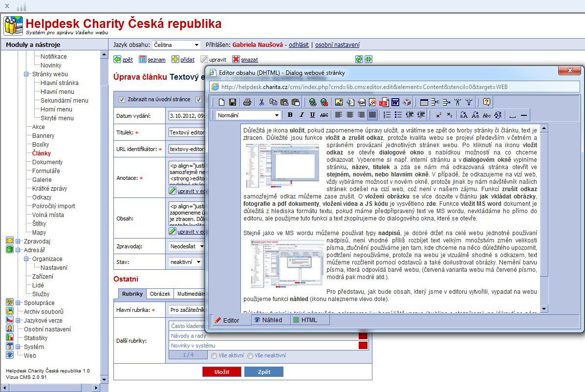
Task: Click the 'Titulek' input field
Action: coord(187,132)
